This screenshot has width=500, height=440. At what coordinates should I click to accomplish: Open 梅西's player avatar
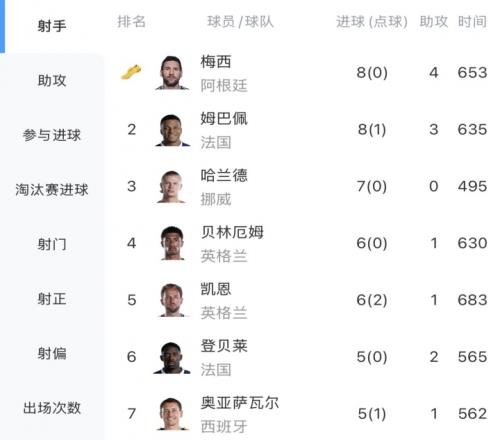point(172,73)
